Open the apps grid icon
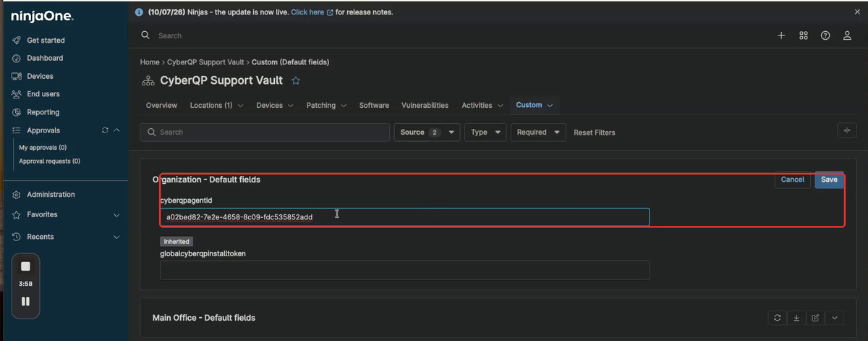 [x=804, y=35]
